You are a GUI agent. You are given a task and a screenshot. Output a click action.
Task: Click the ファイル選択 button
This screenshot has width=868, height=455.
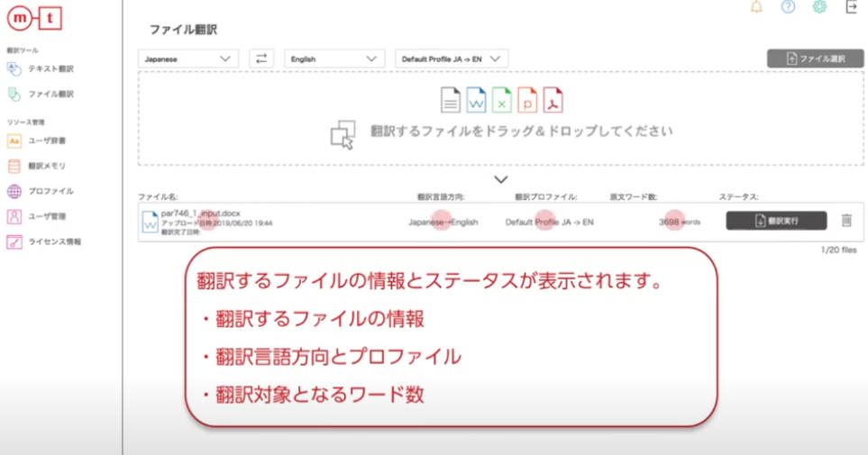click(815, 59)
